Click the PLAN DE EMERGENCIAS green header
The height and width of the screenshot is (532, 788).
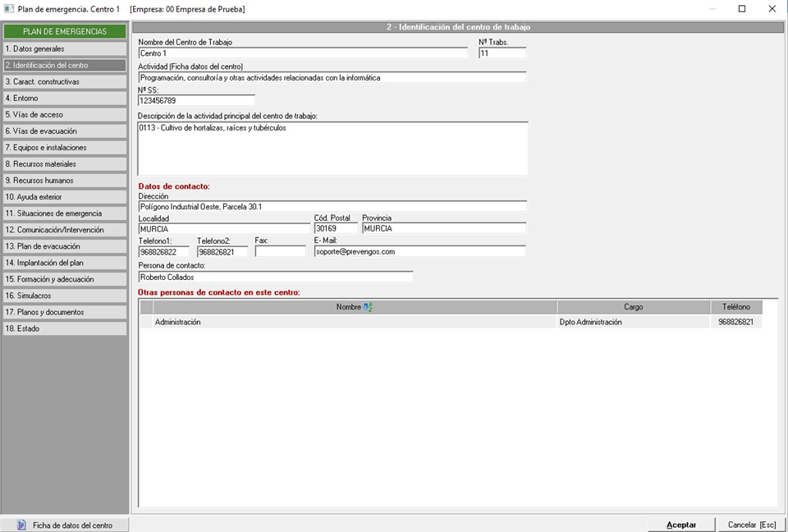click(64, 32)
